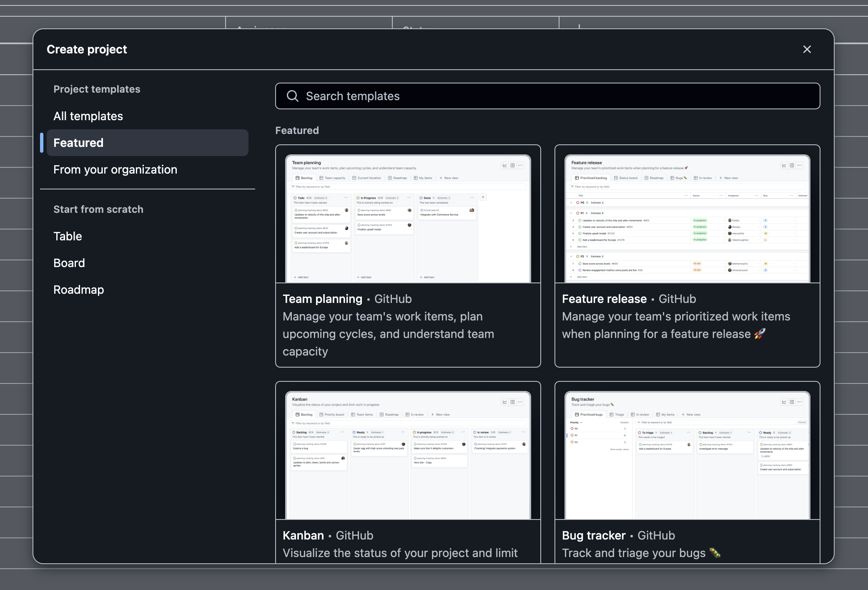This screenshot has width=868, height=590.
Task: Choose the Team planning template preview
Action: point(408,219)
